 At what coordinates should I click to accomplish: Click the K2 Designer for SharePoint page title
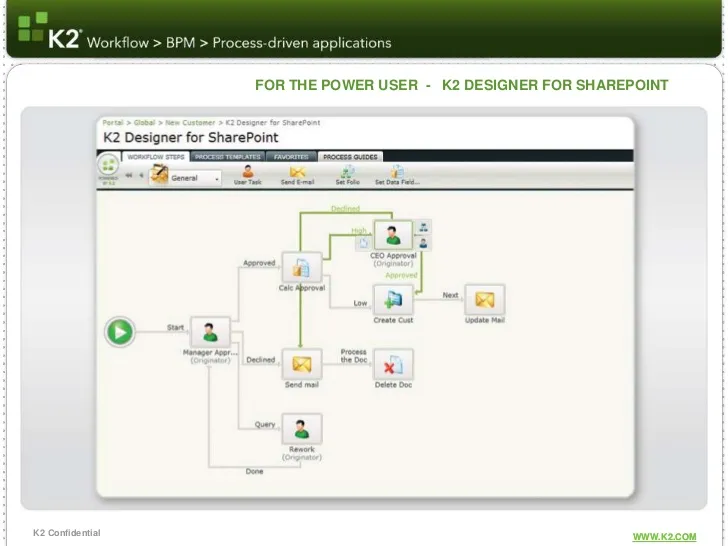(x=190, y=137)
